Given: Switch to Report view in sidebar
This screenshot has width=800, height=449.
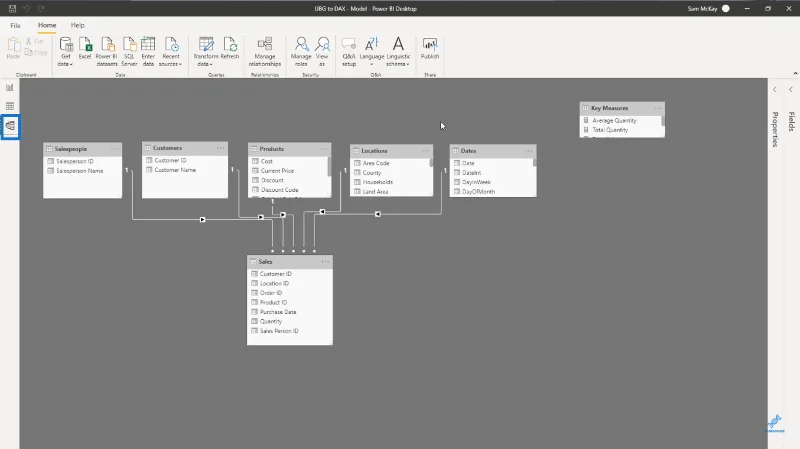Looking at the screenshot, I should (x=10, y=88).
